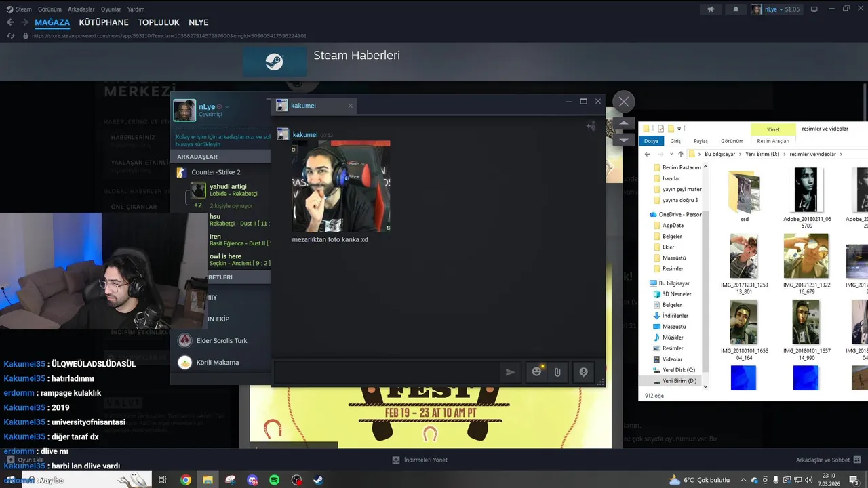The width and height of the screenshot is (868, 488).
Task: Click Bu bilgisayar breadcrumb in address bar
Action: click(719, 154)
